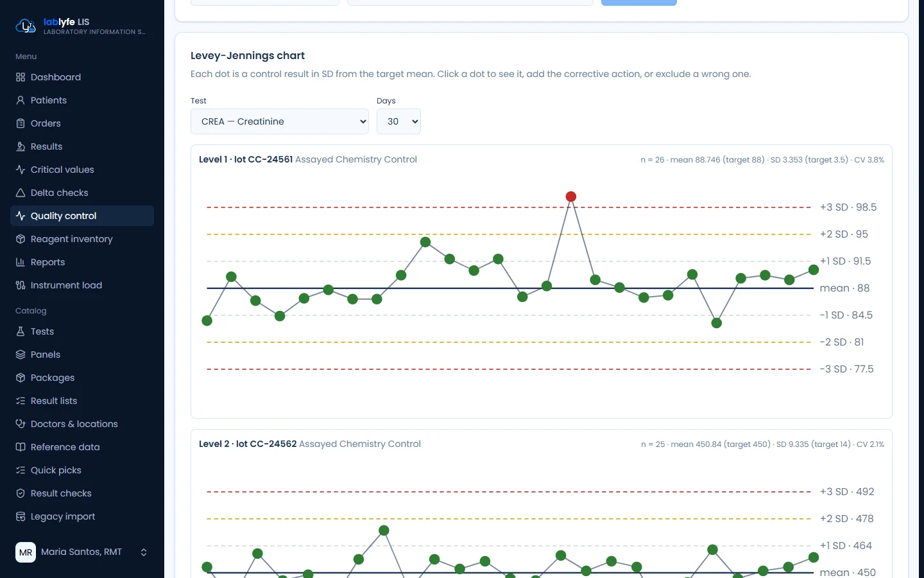
Task: Click the Reference data book icon
Action: point(21,447)
